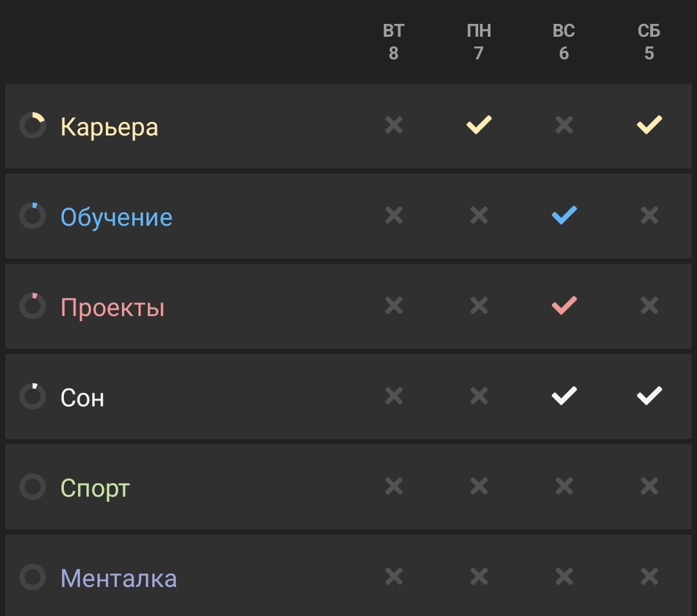Screen dimensions: 697x616
Task: Toggle Проекты checkmark for ВС 6
Action: click(564, 305)
